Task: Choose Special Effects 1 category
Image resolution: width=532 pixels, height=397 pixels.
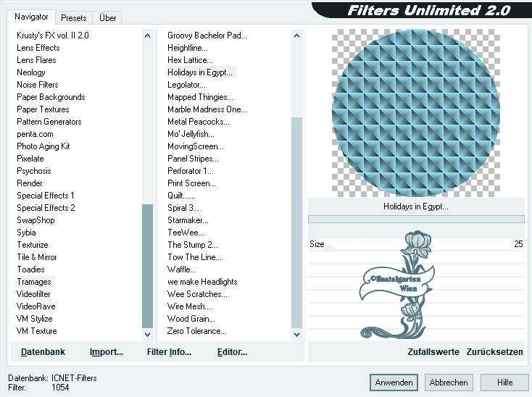Action: click(46, 196)
